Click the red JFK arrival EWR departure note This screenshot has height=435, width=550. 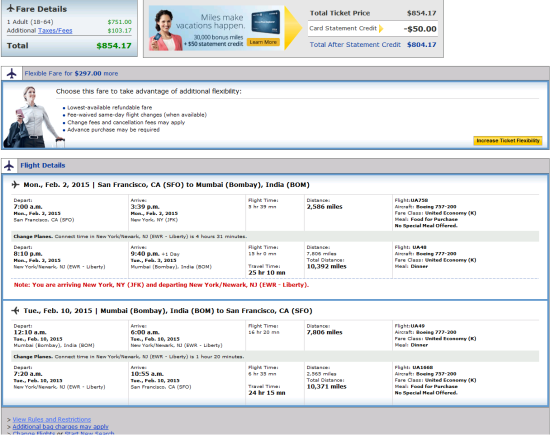(x=161, y=285)
